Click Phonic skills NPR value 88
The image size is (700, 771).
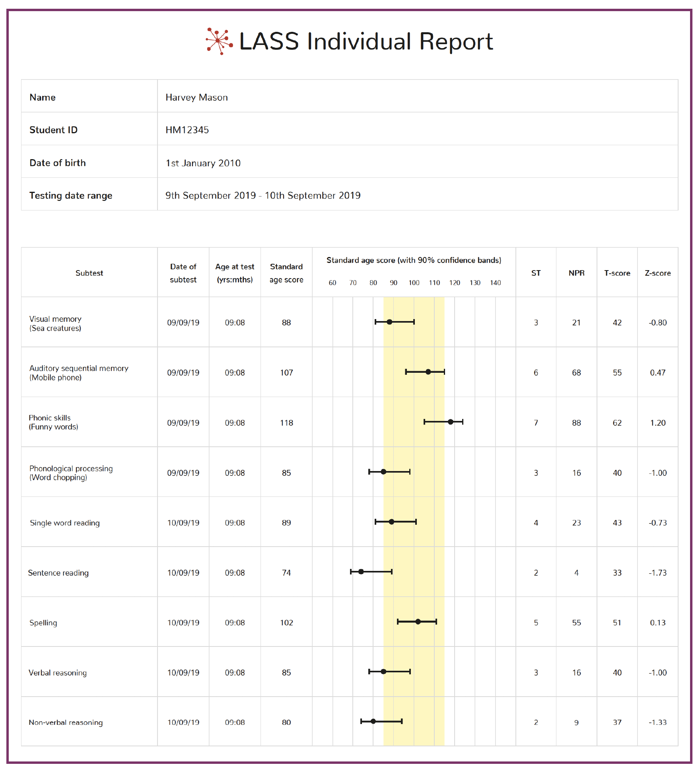tap(576, 423)
